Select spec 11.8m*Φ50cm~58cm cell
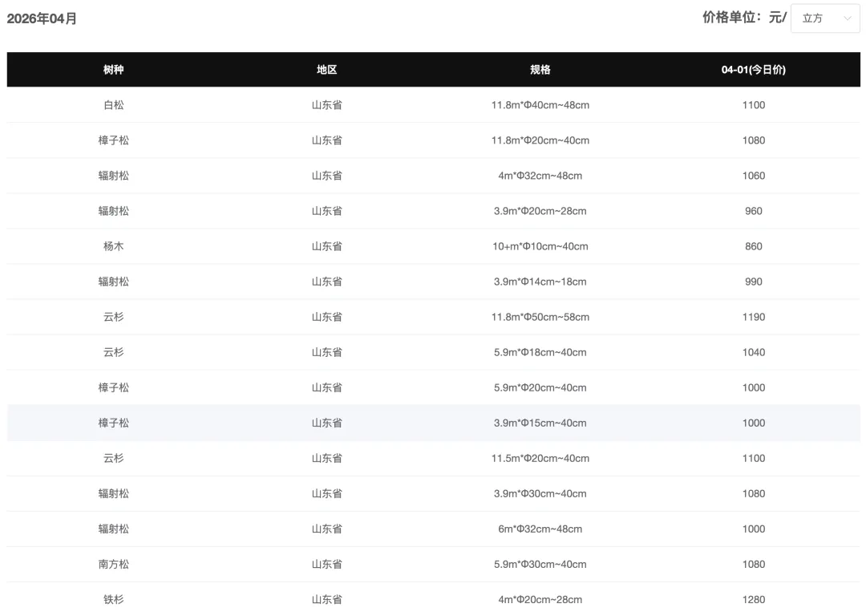The image size is (866, 616). 540,317
